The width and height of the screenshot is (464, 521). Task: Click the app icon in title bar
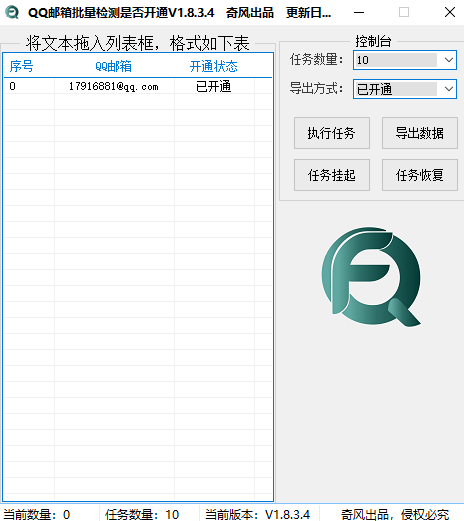pyautogui.click(x=12, y=12)
